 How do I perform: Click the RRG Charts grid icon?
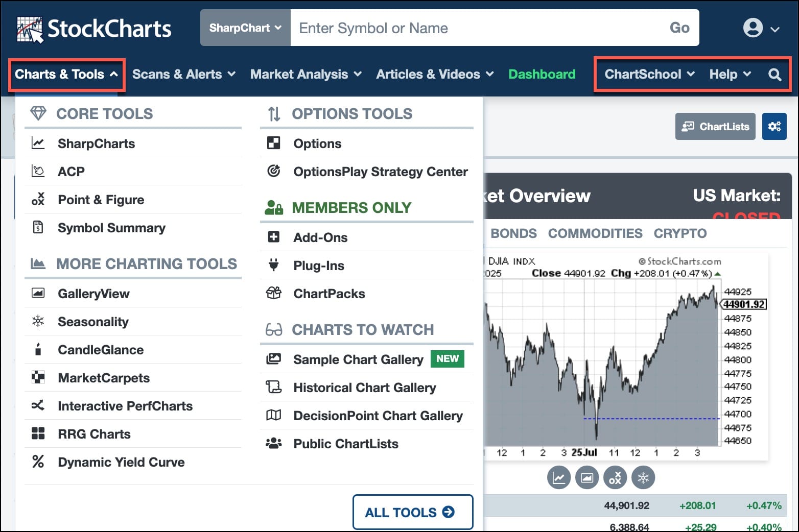point(38,434)
